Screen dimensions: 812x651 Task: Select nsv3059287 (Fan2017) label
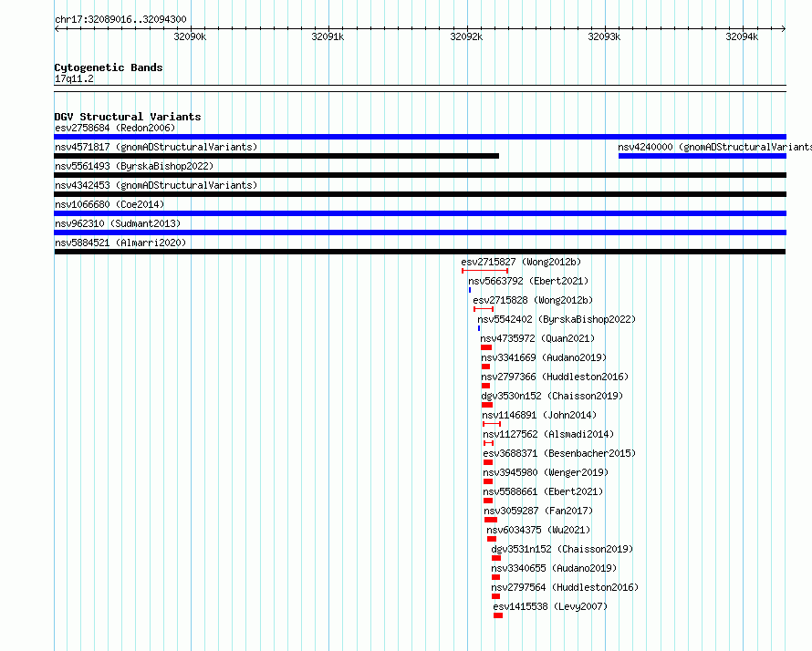pyautogui.click(x=538, y=511)
